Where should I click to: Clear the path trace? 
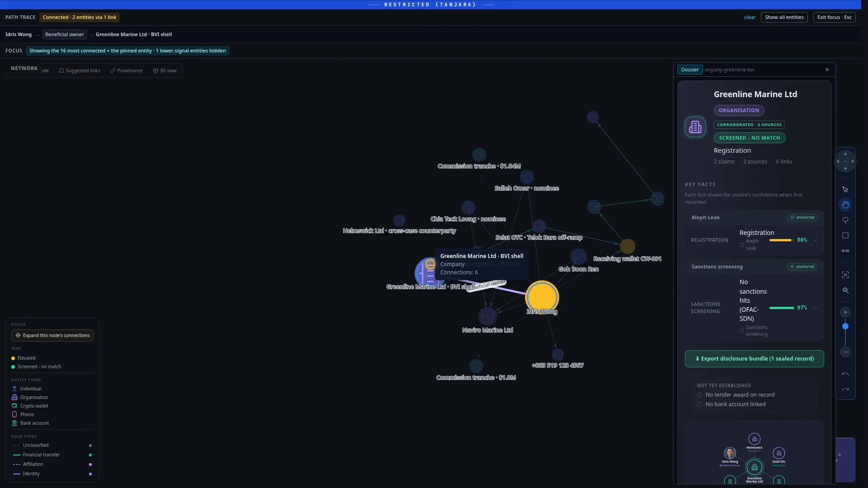coord(750,17)
